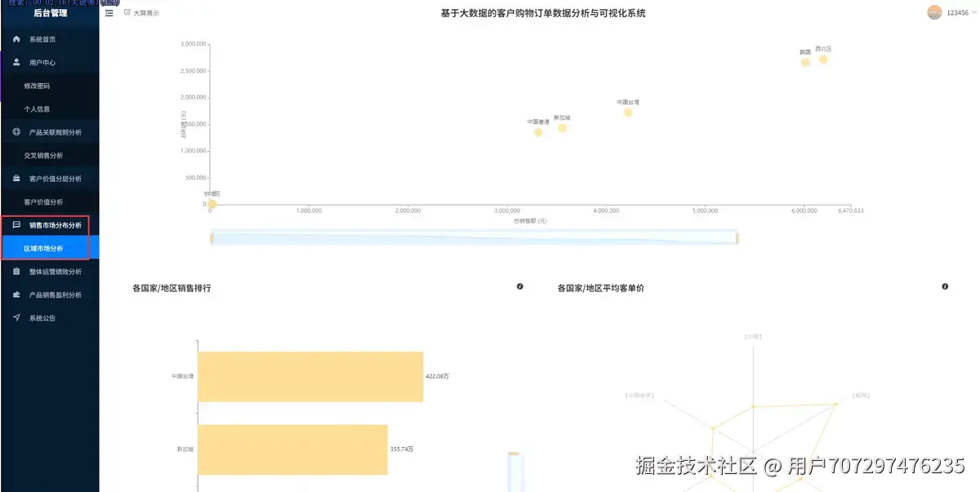Click the horizontal data zoom slider under scatter chart
The width and height of the screenshot is (980, 492).
click(x=474, y=237)
